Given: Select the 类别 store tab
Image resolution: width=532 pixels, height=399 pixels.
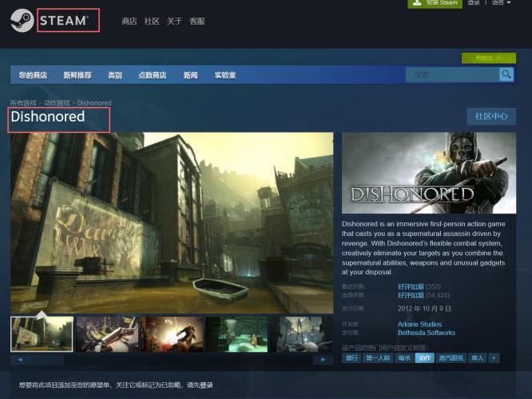Looking at the screenshot, I should (115, 75).
